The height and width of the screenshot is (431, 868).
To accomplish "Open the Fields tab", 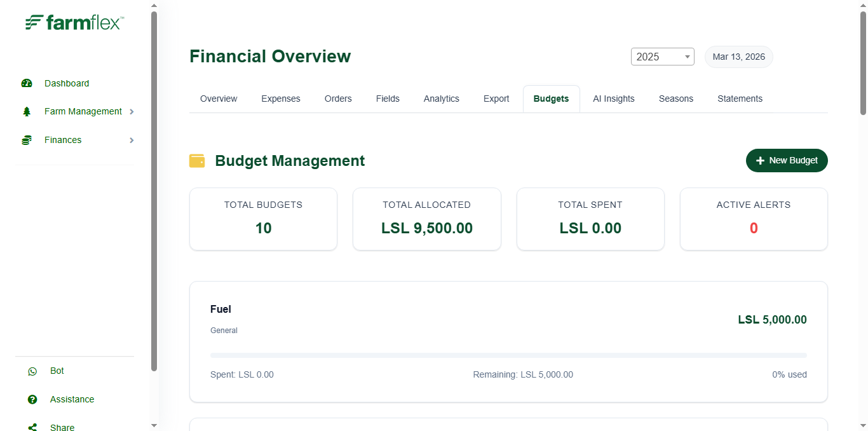I will [388, 99].
